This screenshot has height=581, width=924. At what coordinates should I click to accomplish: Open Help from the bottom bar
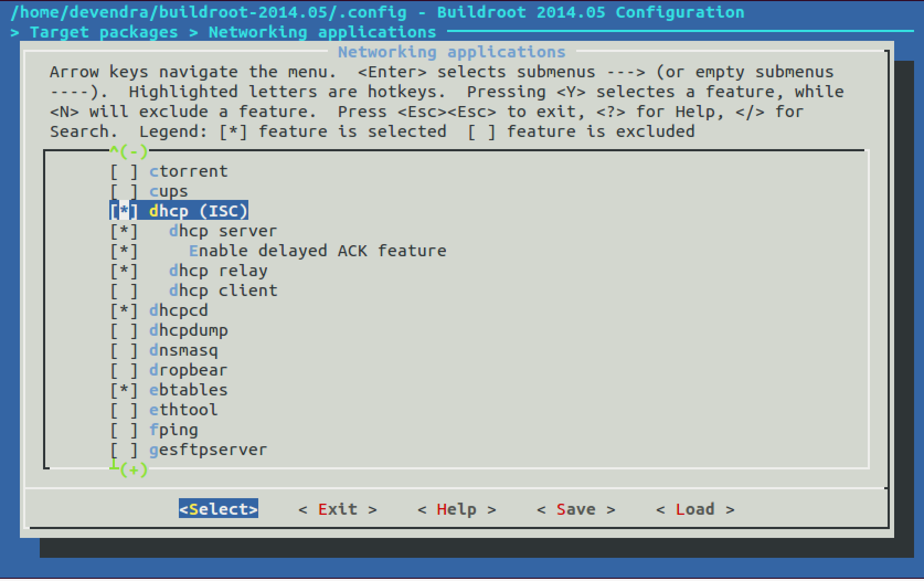point(456,509)
